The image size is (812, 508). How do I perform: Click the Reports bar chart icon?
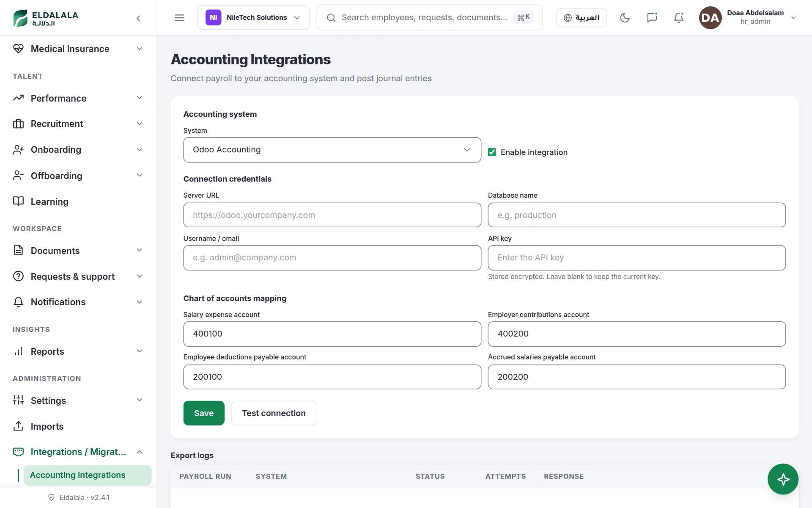[18, 351]
